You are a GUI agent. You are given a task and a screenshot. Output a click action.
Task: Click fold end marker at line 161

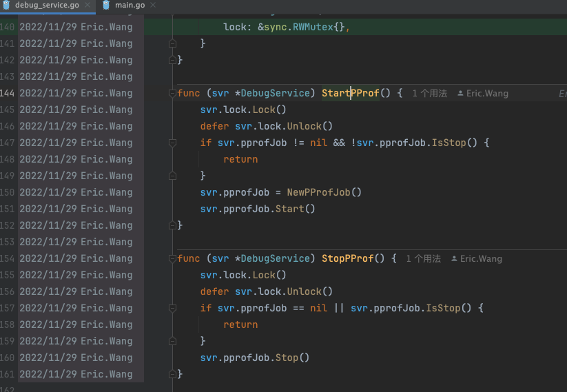point(172,374)
